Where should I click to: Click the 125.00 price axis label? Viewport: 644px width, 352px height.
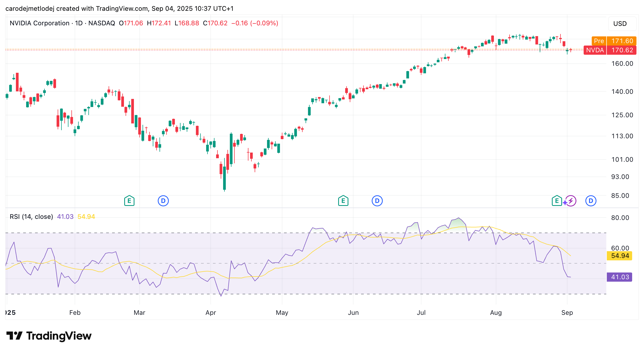(x=622, y=115)
